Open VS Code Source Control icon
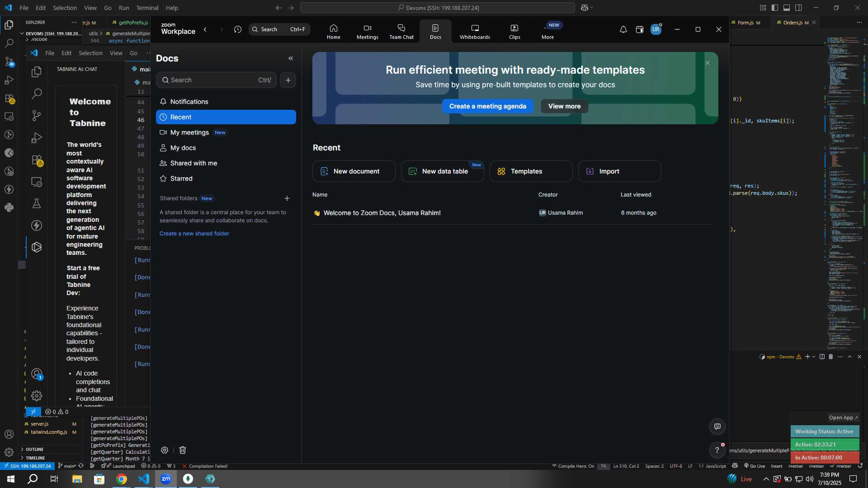This screenshot has width=868, height=488. pos(9,62)
